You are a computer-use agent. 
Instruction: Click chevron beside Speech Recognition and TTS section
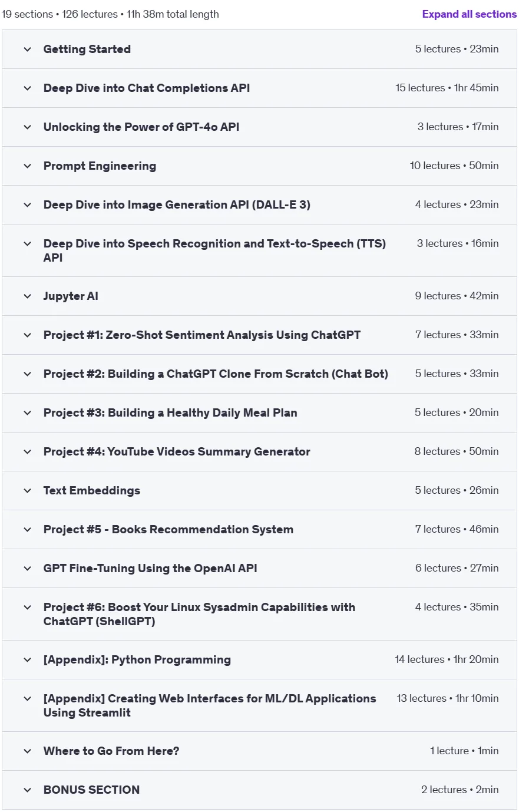point(27,244)
